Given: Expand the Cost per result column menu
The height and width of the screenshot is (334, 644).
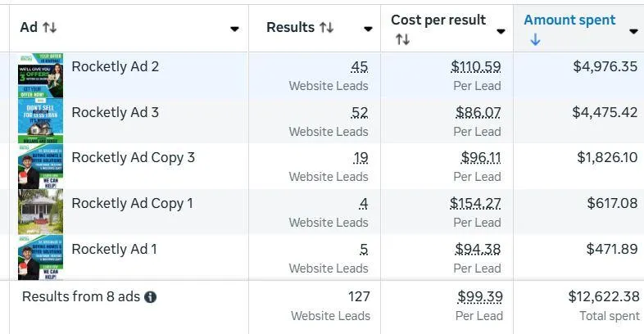Looking at the screenshot, I should (x=501, y=31).
